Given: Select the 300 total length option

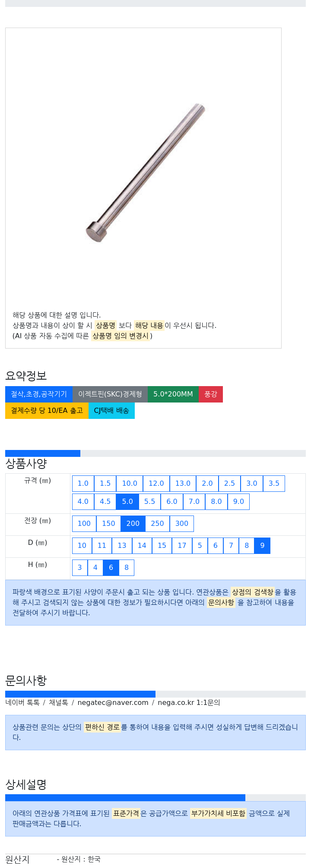Looking at the screenshot, I should [182, 524].
